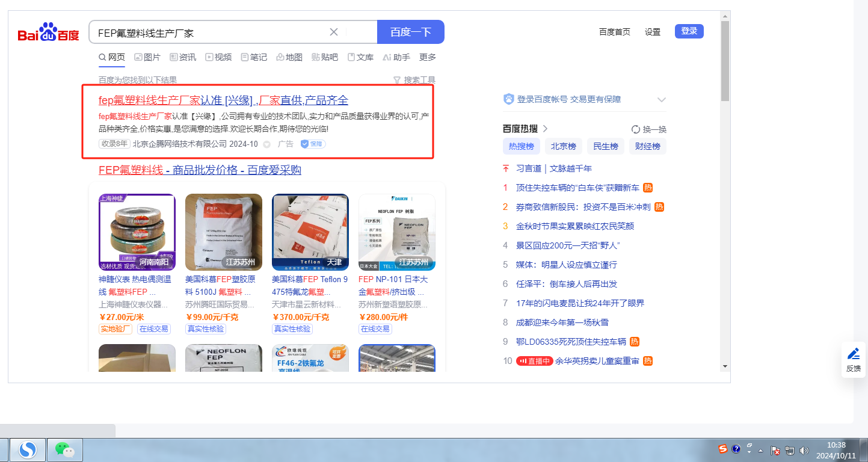This screenshot has height=462, width=868.
Task: Open the ad info dropdown beside 2024-10
Action: 266,144
